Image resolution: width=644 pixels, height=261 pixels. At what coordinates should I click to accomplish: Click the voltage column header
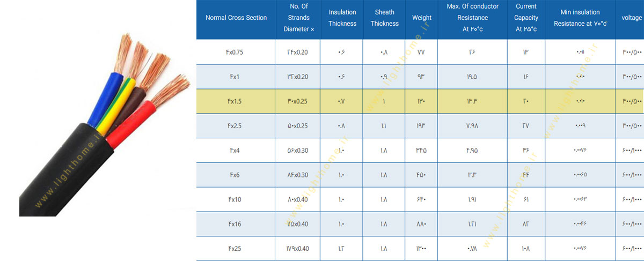click(x=631, y=18)
